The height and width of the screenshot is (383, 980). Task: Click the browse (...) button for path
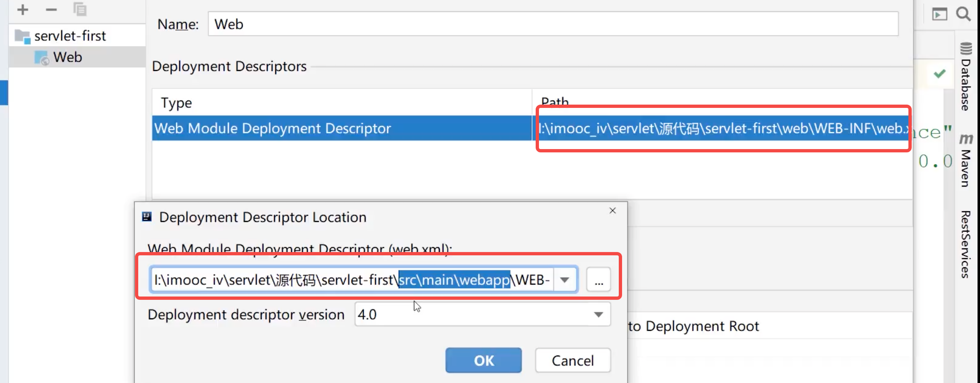pos(599,280)
